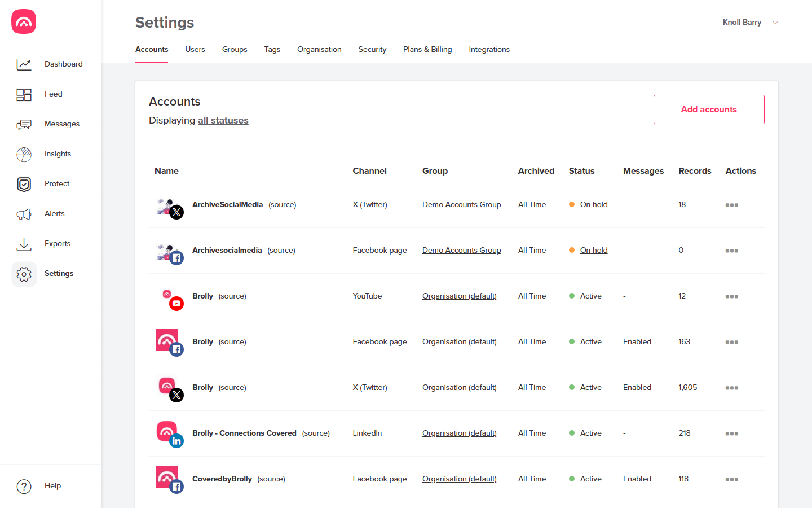
Task: Switch to the Security tab
Action: click(x=372, y=50)
